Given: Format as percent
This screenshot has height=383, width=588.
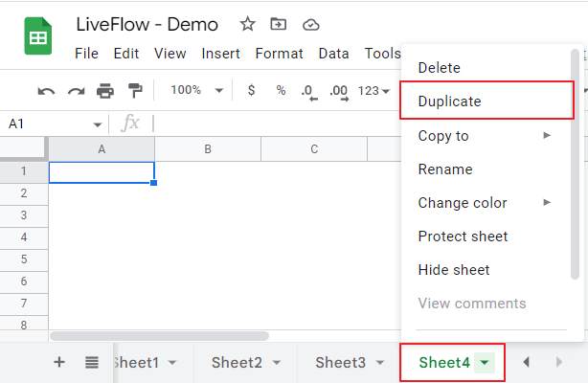Looking at the screenshot, I should [x=281, y=90].
